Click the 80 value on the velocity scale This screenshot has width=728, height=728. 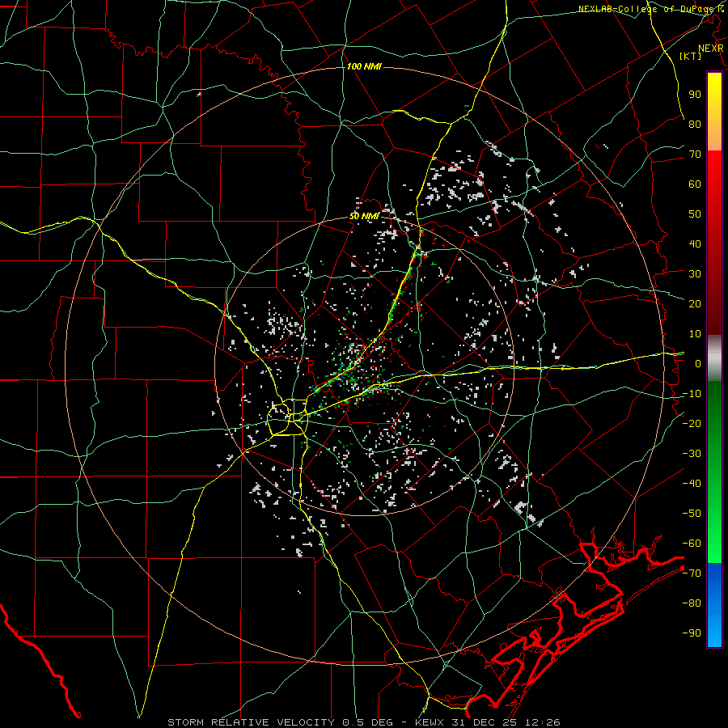pos(695,124)
